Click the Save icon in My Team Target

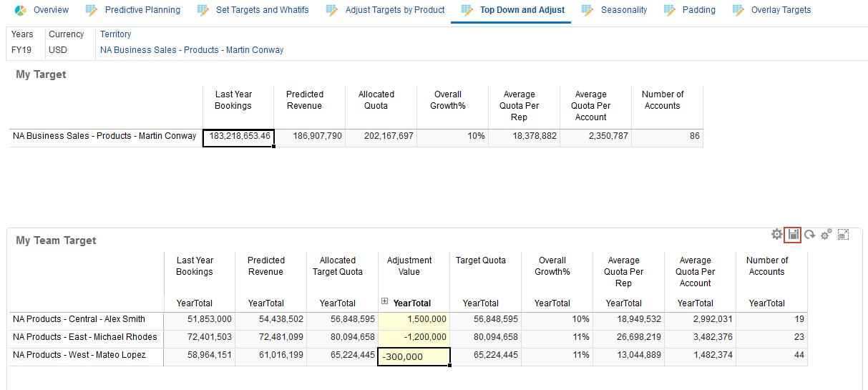pyautogui.click(x=793, y=235)
